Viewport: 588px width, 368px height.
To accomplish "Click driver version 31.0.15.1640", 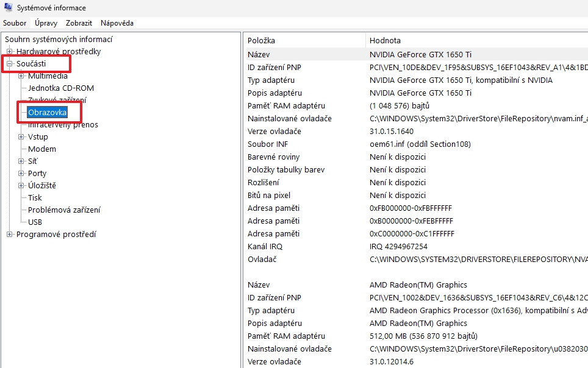I will click(x=392, y=131).
